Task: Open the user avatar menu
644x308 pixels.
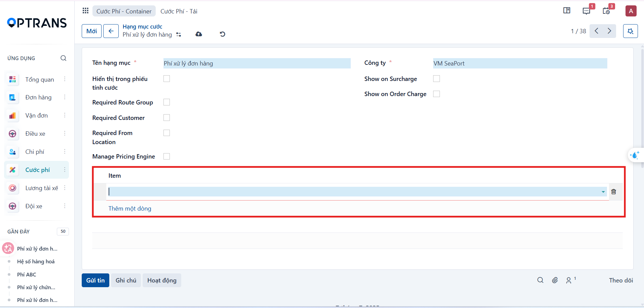Action: click(x=631, y=11)
